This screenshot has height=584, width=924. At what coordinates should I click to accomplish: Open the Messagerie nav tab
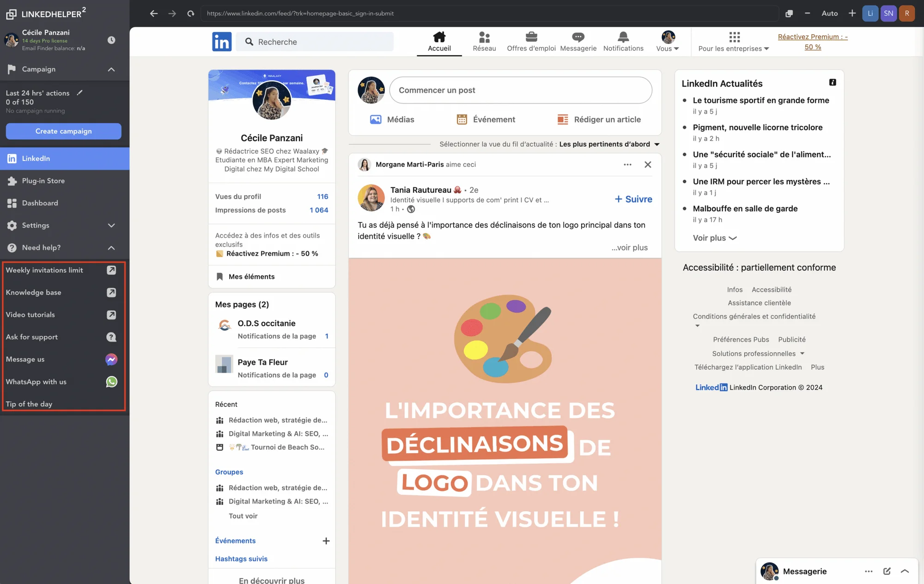[x=578, y=42]
